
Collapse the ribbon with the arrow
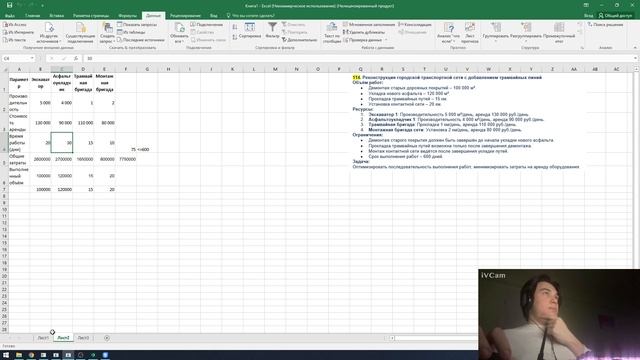[635, 48]
